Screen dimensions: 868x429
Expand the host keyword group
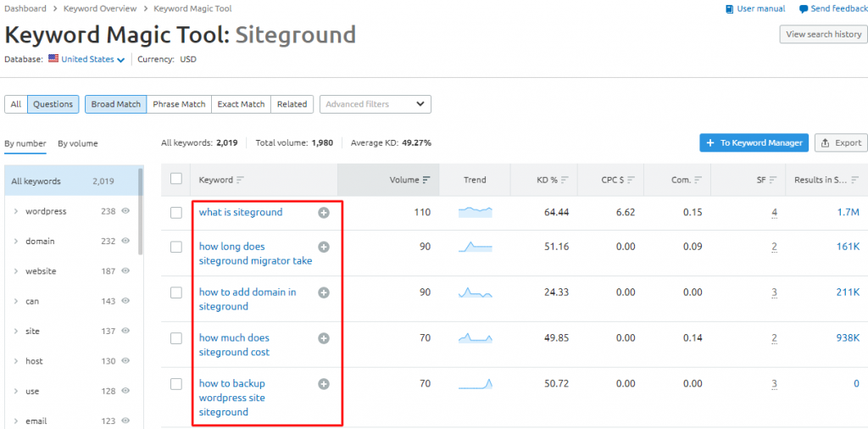pos(16,360)
